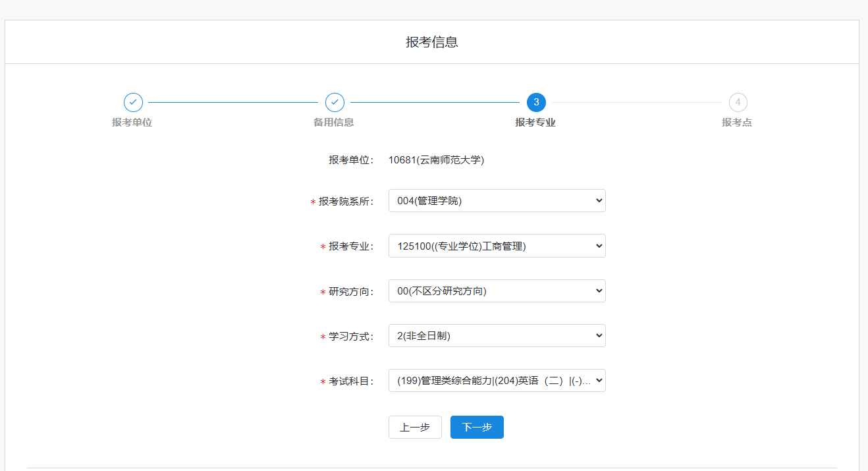Open the 报考院系所 dropdown showing 004(管理学院)
Screen dimensions: 868x471
tap(497, 201)
